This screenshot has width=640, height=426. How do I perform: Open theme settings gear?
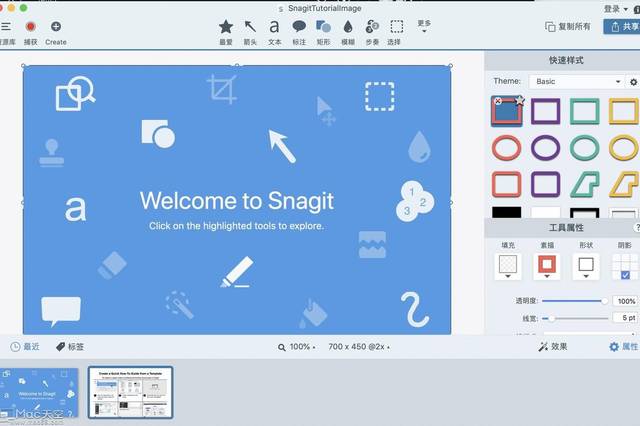click(x=633, y=82)
